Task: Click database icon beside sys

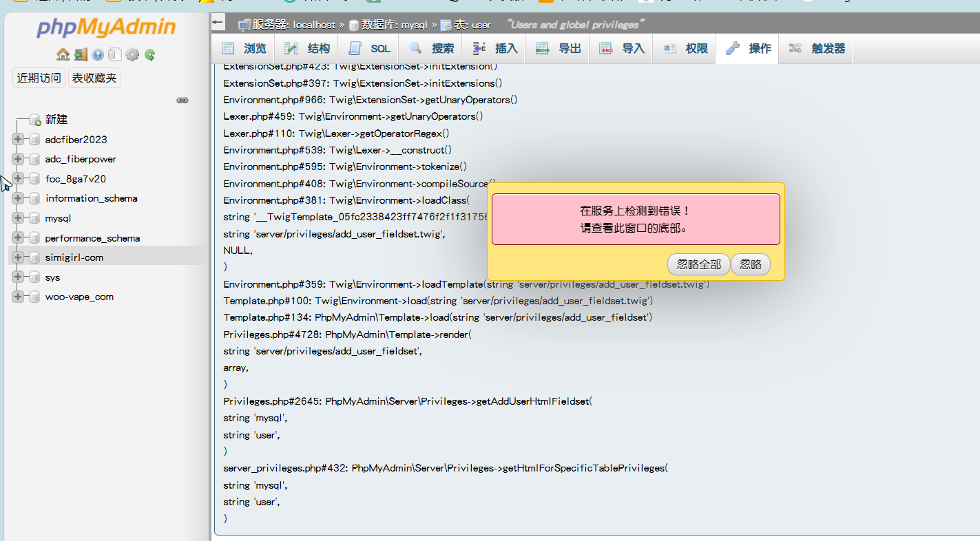Action: click(x=34, y=277)
